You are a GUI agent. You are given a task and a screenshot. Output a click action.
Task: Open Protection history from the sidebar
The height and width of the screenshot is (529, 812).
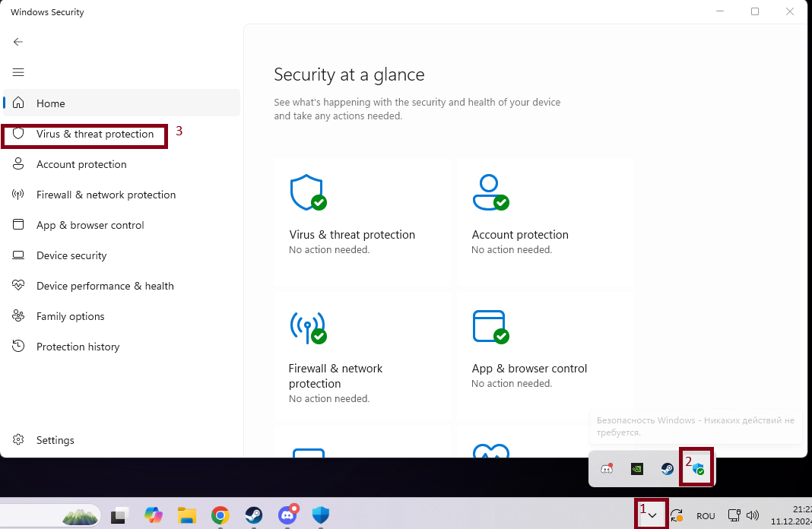(x=78, y=347)
